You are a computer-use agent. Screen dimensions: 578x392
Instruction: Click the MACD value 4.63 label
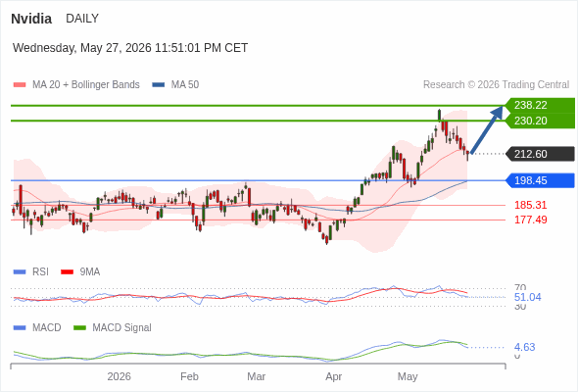[524, 347]
